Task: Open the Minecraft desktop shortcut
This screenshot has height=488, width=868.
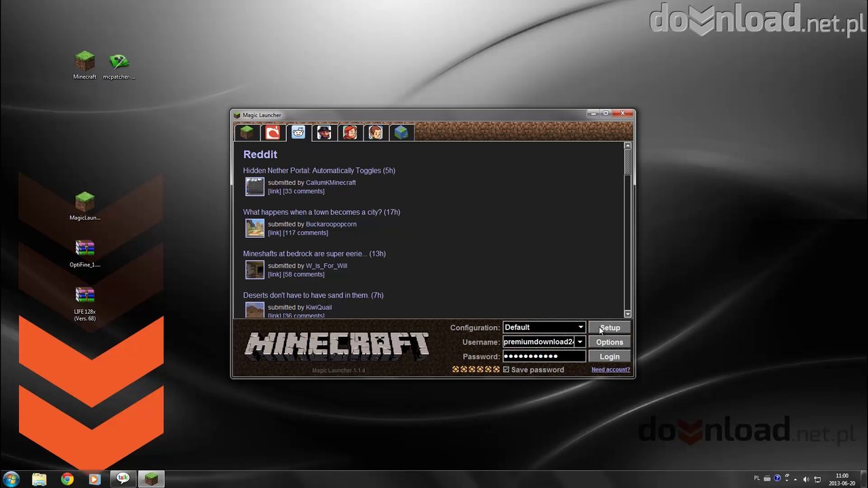Action: click(x=85, y=65)
